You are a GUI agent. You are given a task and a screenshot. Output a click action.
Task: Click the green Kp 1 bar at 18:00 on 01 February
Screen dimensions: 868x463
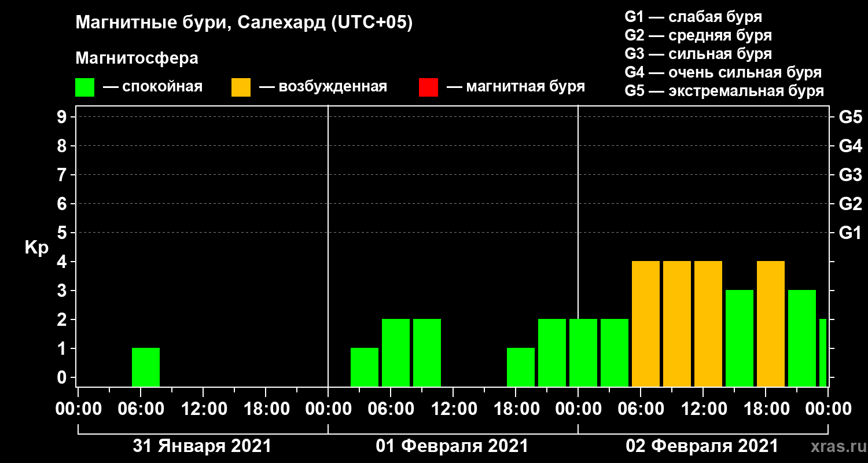tap(521, 367)
